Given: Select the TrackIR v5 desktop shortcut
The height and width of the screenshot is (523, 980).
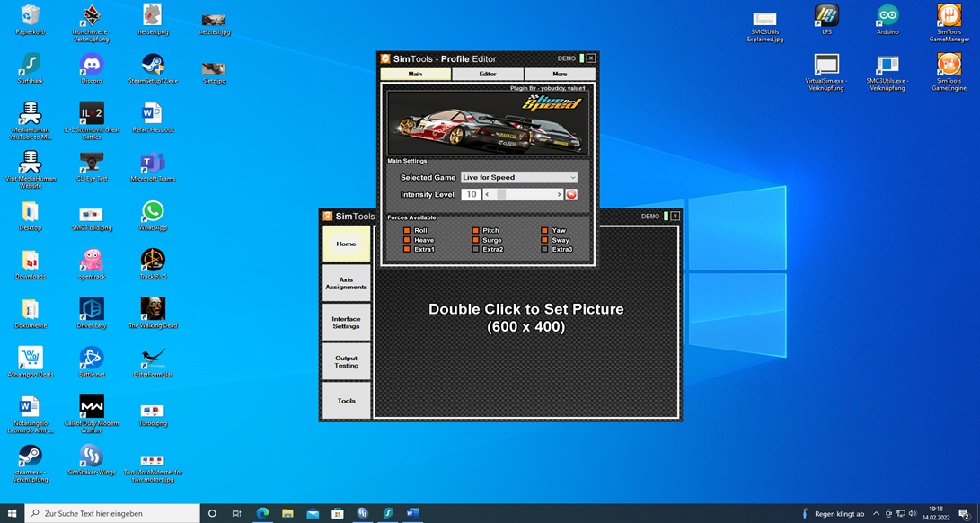Looking at the screenshot, I should (x=153, y=264).
